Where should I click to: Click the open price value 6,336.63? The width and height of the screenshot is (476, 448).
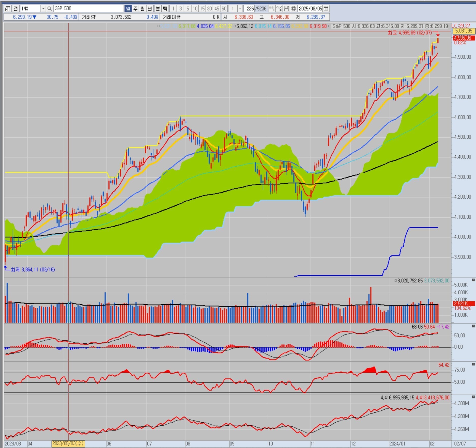click(x=244, y=17)
